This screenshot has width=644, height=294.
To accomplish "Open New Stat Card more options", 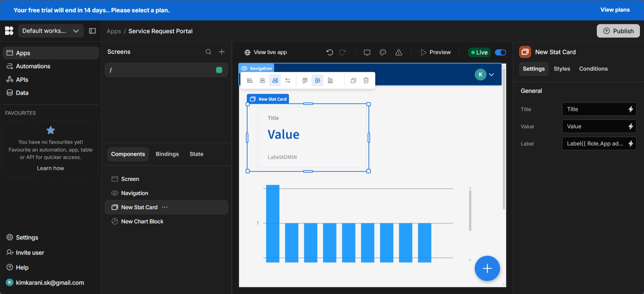I will point(165,207).
